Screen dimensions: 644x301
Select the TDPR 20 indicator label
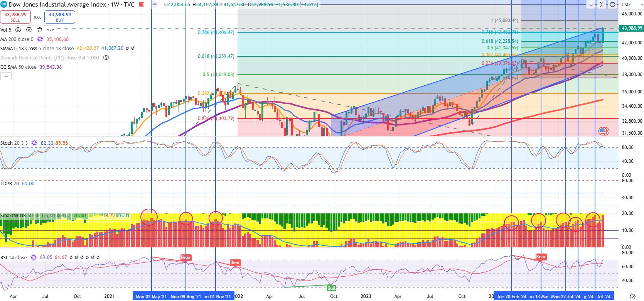coord(10,183)
